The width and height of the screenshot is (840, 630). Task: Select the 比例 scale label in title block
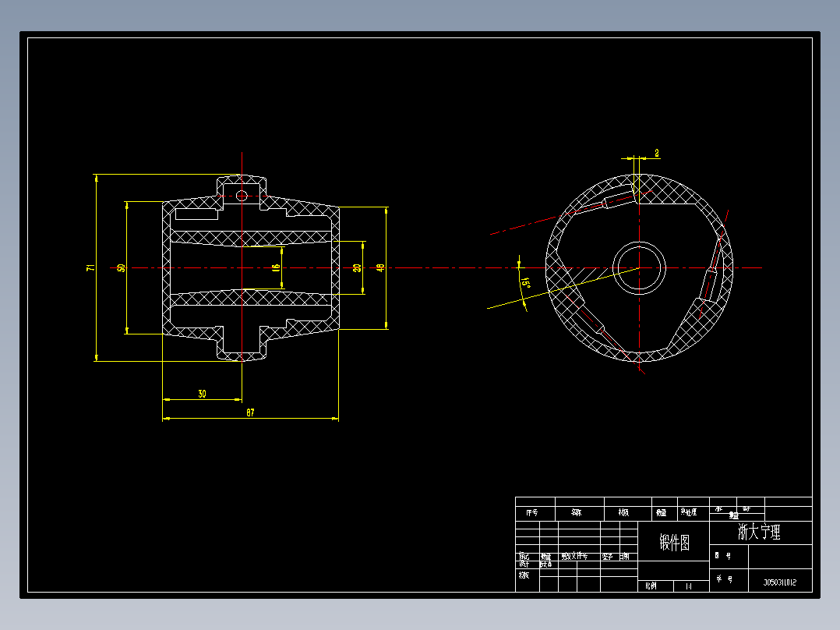tap(651, 586)
